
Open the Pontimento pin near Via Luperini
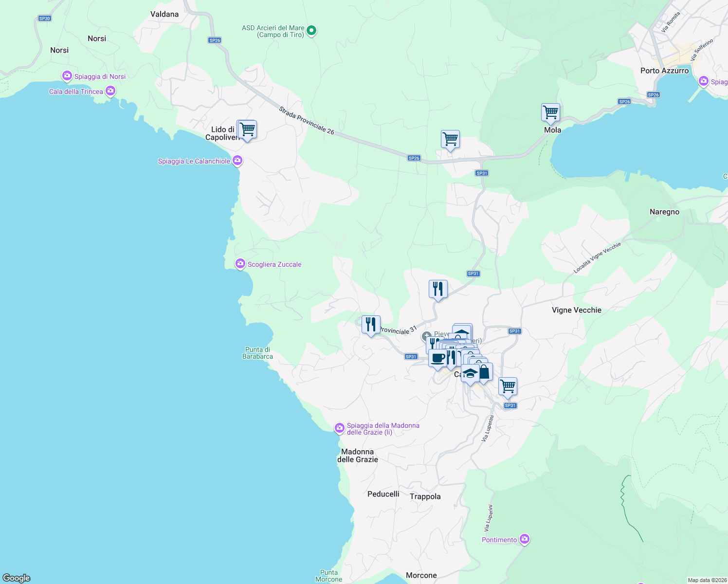(x=525, y=539)
